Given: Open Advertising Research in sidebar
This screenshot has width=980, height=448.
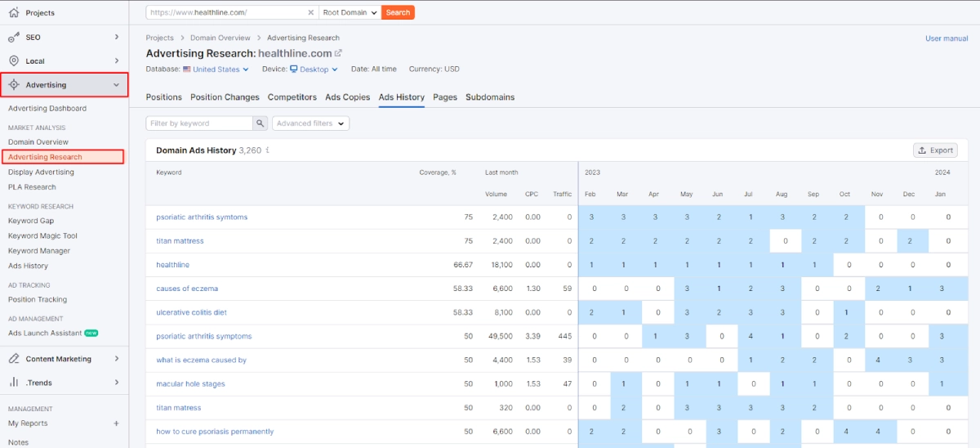Looking at the screenshot, I should pos(45,157).
